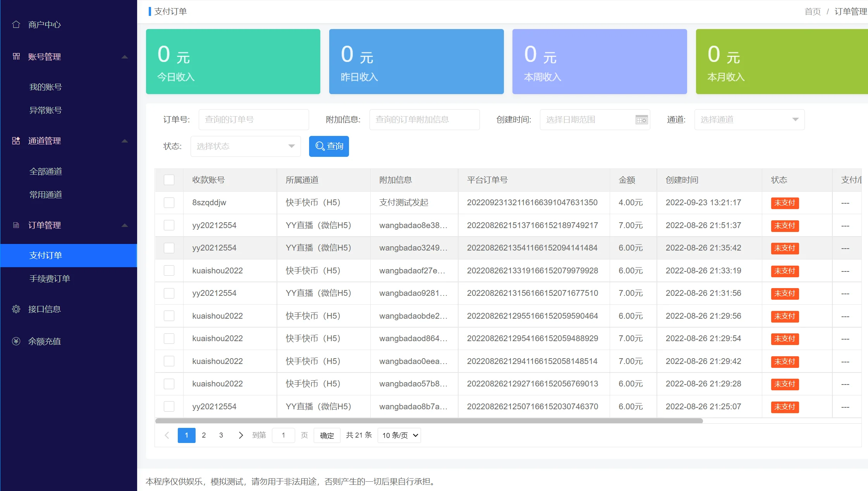Screen dimensions: 868x491
Task: Check the row for account 8szqddjw
Action: (169, 203)
